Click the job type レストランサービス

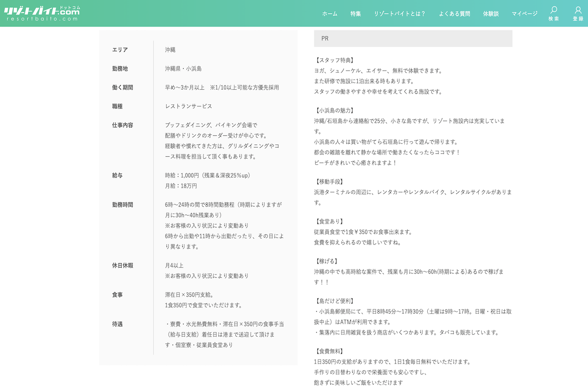click(x=189, y=106)
